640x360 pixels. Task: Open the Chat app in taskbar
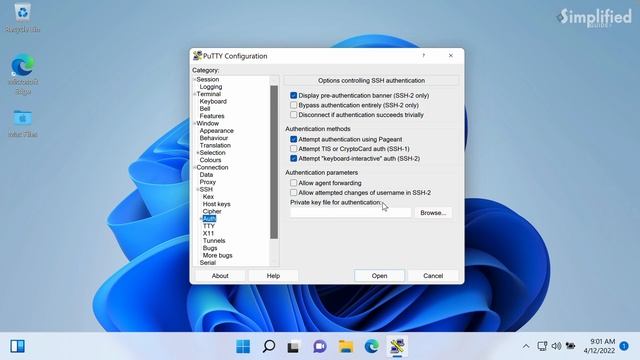pos(320,347)
